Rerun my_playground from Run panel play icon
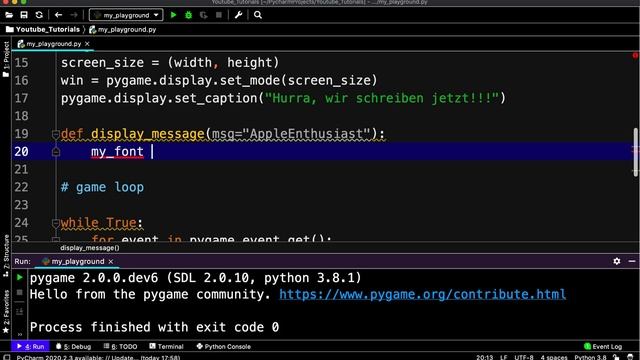Image resolution: width=640 pixels, height=360 pixels. tap(20, 278)
